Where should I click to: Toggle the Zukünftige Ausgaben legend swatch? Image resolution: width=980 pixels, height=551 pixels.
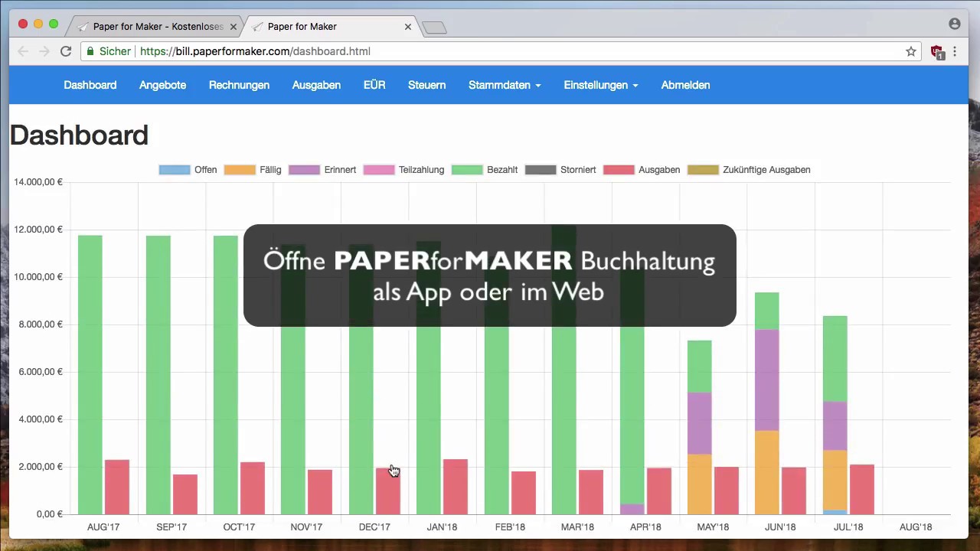point(703,170)
